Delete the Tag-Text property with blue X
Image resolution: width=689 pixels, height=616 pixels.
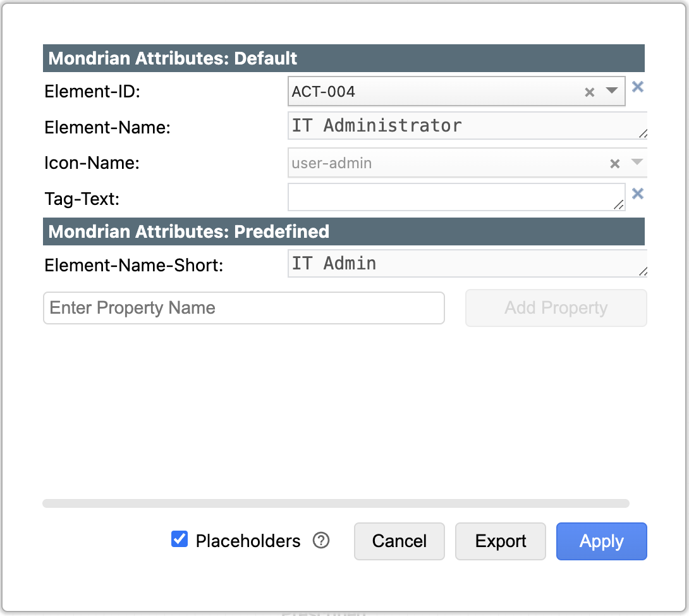point(638,194)
